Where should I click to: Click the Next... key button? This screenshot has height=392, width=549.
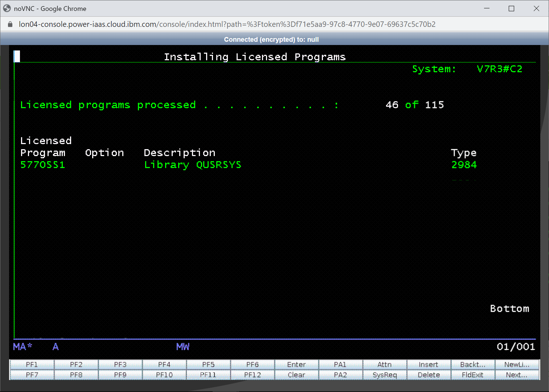[517, 375]
